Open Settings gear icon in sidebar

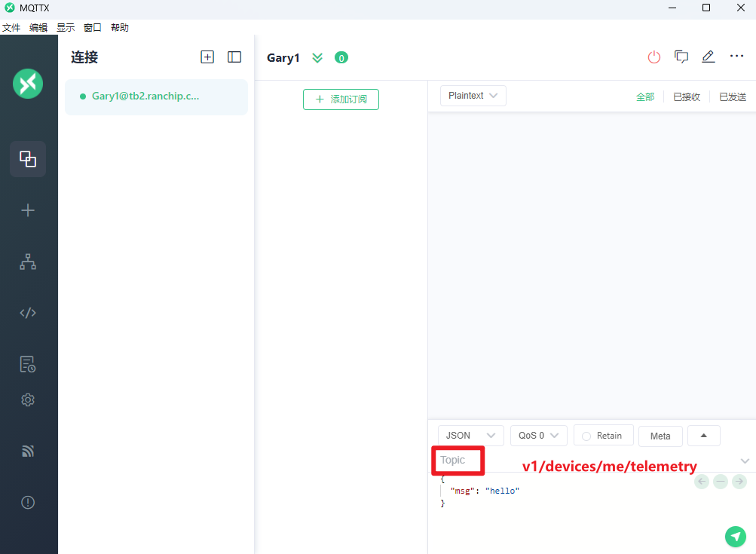pyautogui.click(x=28, y=399)
